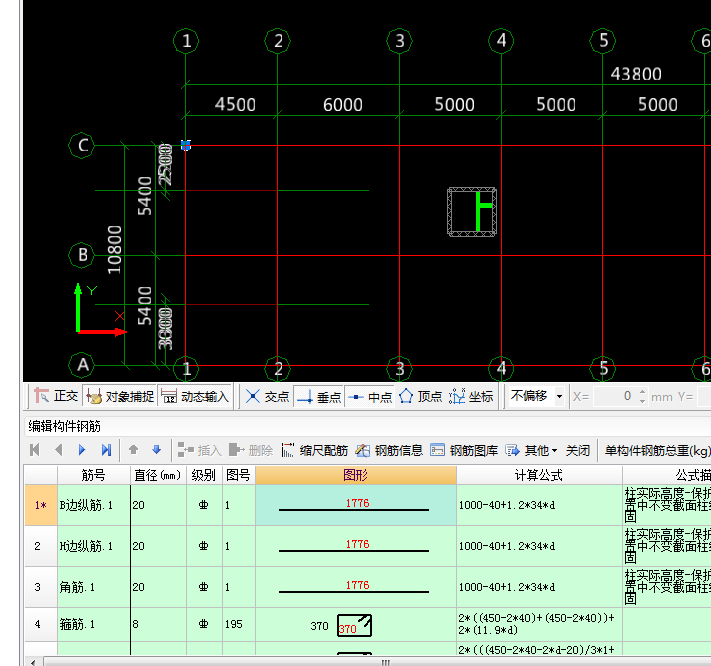Click axis bubble 3 at the top
Screen dimensions: 711x666
point(399,41)
